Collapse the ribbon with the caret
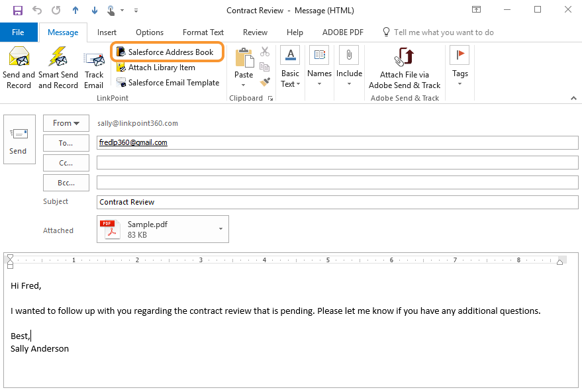 pyautogui.click(x=573, y=98)
